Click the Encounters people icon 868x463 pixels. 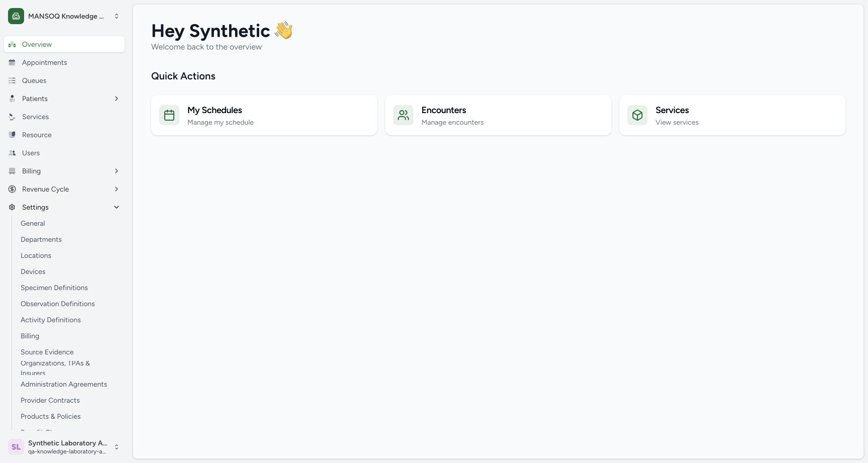[x=403, y=115]
